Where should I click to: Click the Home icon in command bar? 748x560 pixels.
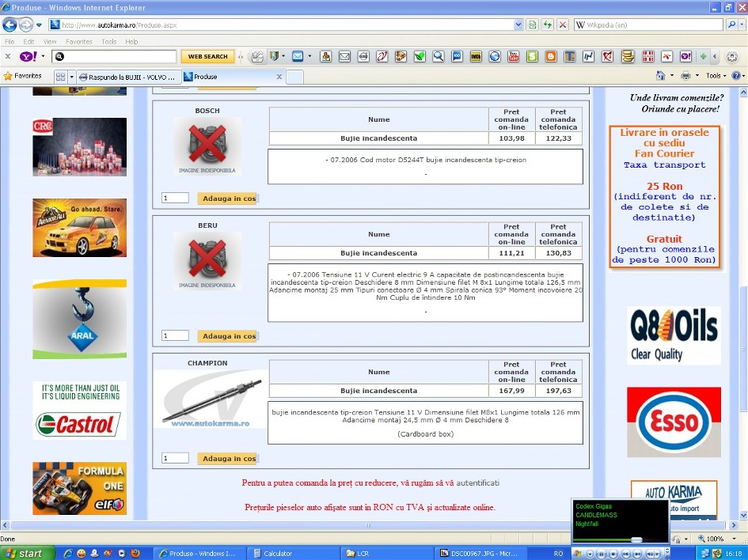click(x=661, y=75)
